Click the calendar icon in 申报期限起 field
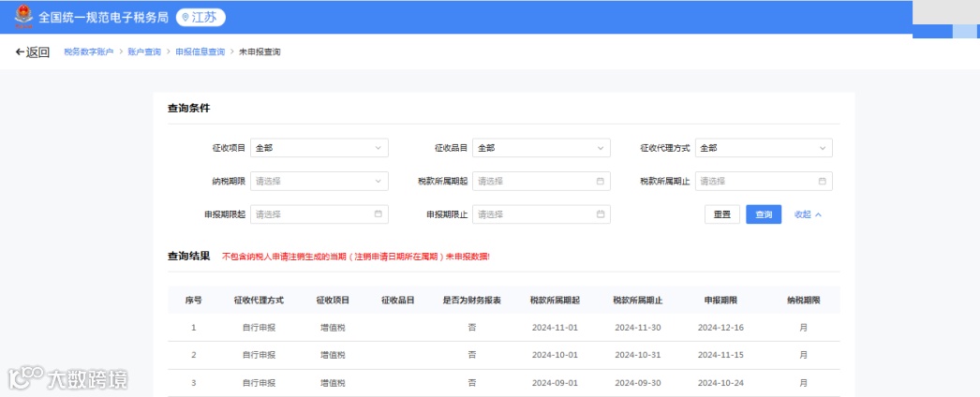980x397 pixels. 378,214
